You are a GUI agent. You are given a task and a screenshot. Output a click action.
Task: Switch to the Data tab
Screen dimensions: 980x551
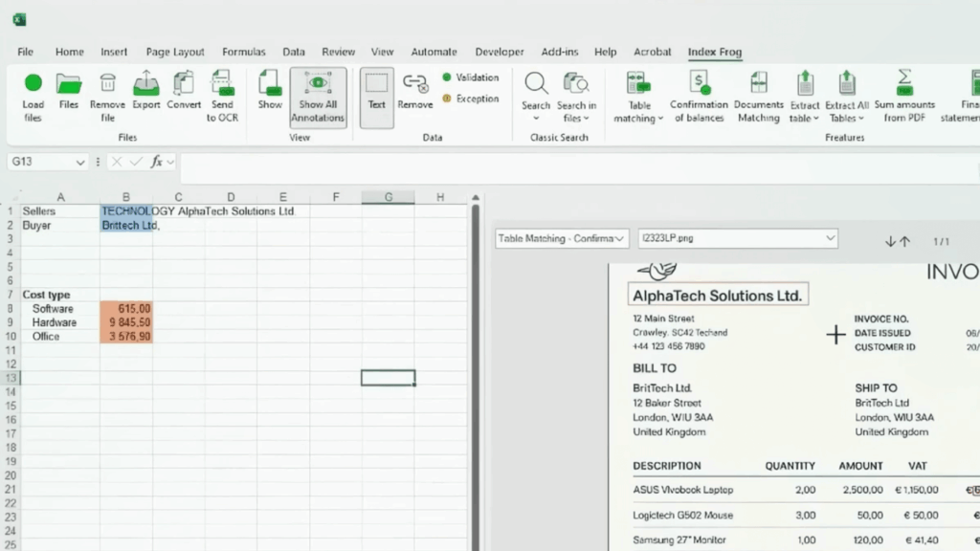pyautogui.click(x=294, y=52)
